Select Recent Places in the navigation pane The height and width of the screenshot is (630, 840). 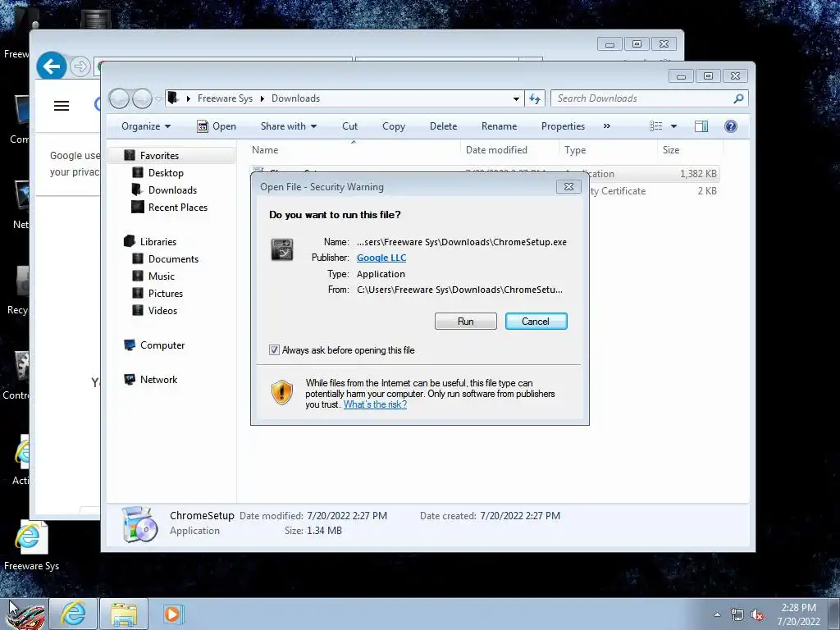(x=177, y=208)
